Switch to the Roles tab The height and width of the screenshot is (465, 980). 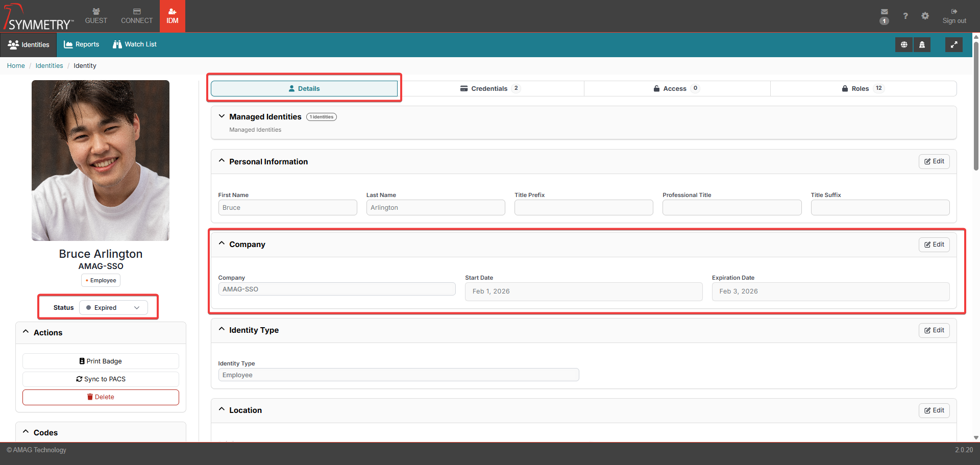[860, 88]
